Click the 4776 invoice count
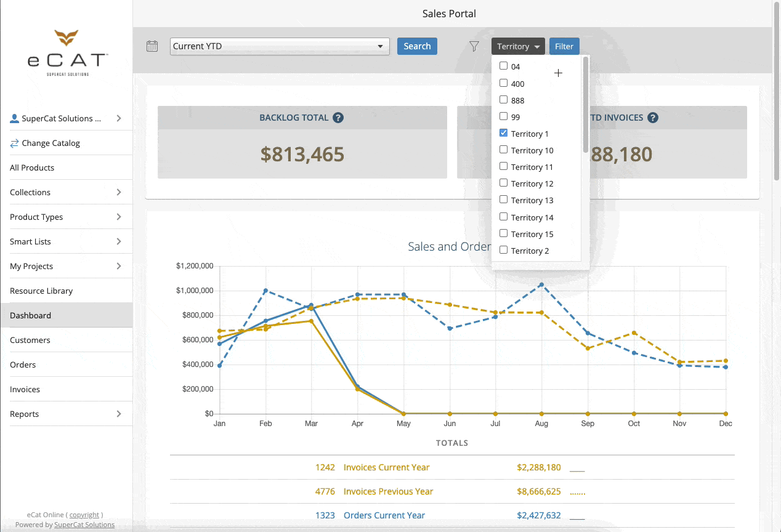 325,491
